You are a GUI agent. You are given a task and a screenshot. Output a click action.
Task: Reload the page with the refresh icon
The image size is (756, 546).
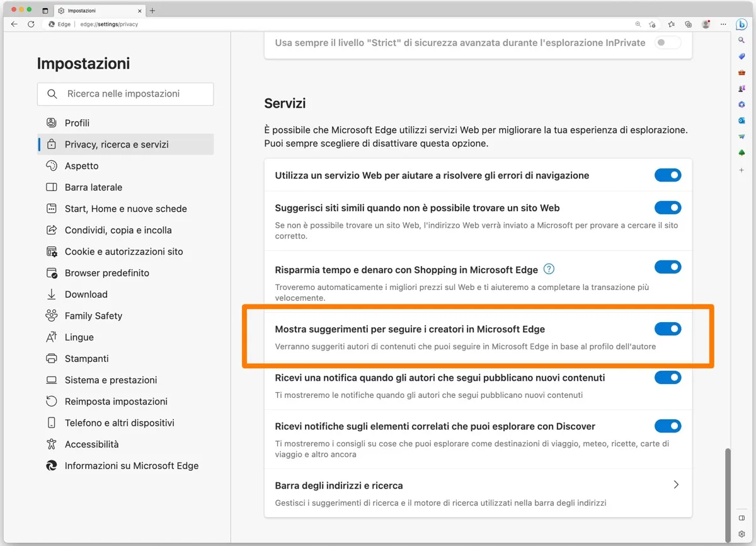tap(31, 25)
